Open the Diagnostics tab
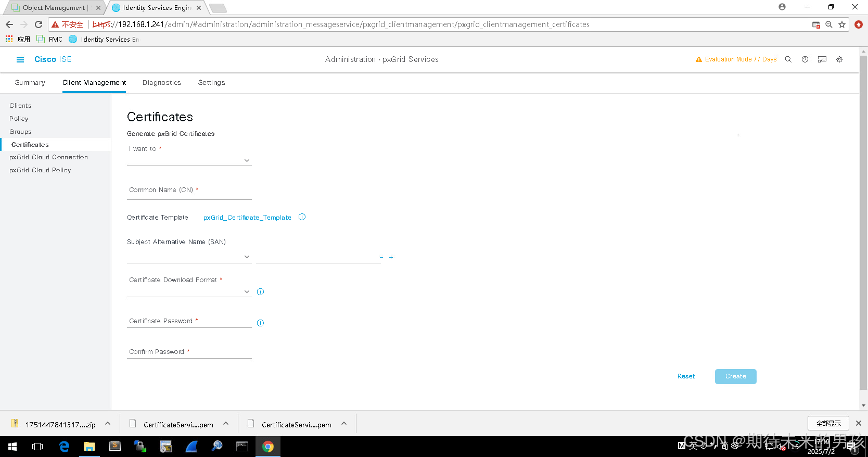868x457 pixels. pos(162,83)
